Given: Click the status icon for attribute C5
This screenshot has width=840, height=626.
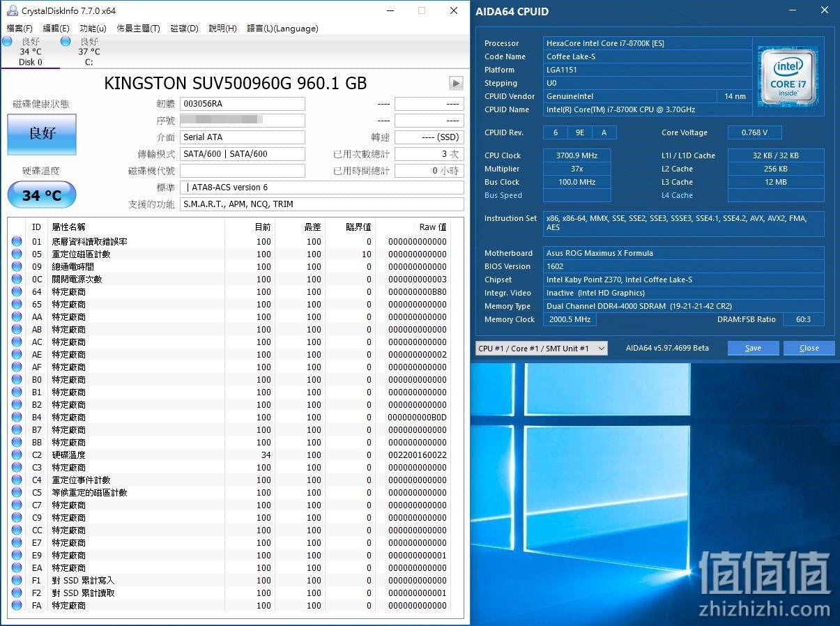Looking at the screenshot, I should click(17, 492).
